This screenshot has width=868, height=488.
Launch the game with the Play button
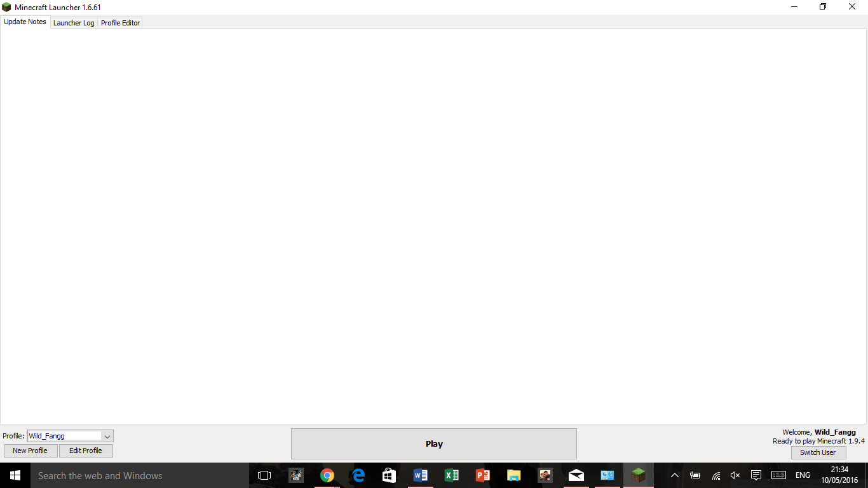pos(434,444)
